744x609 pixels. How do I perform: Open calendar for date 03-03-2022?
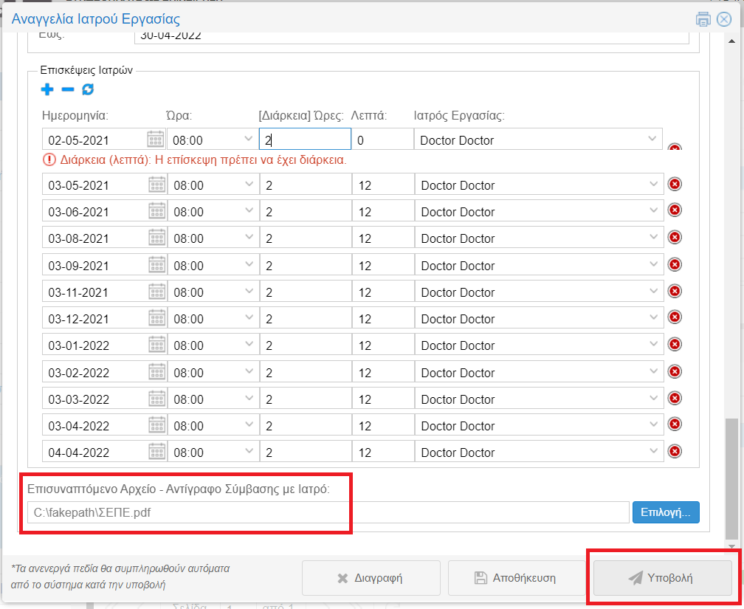157,399
